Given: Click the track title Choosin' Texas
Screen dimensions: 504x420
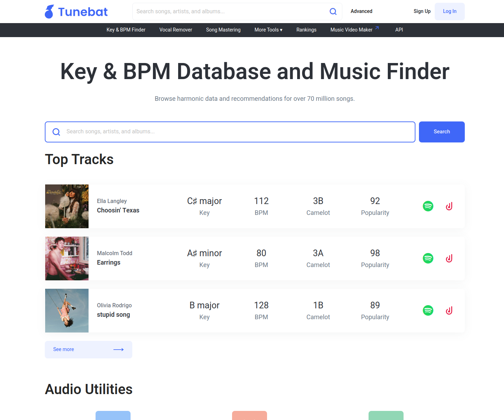Looking at the screenshot, I should (118, 210).
